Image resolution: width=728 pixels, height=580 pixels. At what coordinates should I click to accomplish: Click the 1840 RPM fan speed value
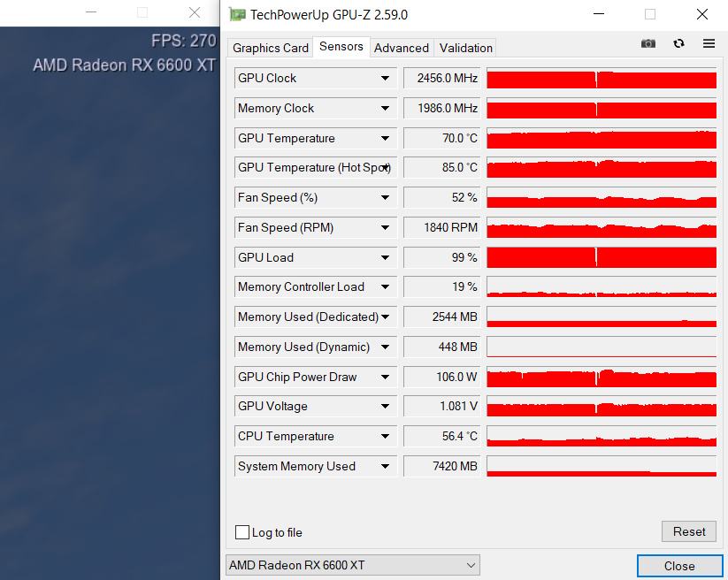(x=442, y=227)
